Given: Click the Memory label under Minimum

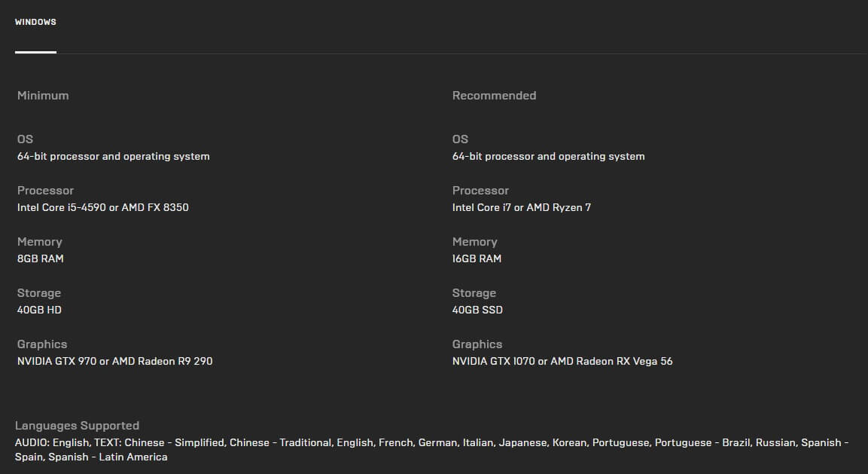Looking at the screenshot, I should 39,242.
